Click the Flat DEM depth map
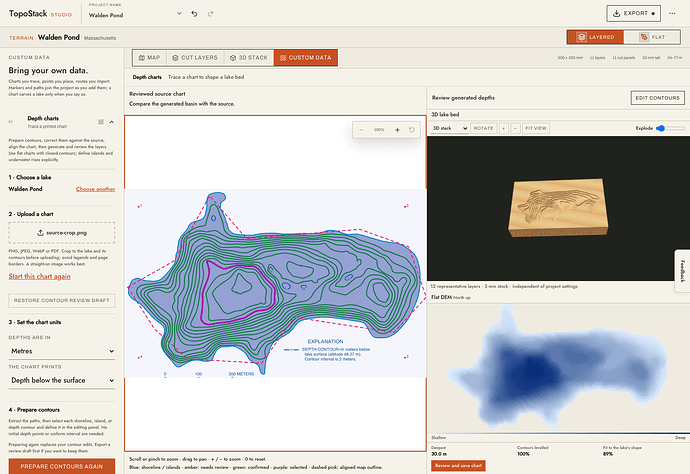 click(x=558, y=367)
